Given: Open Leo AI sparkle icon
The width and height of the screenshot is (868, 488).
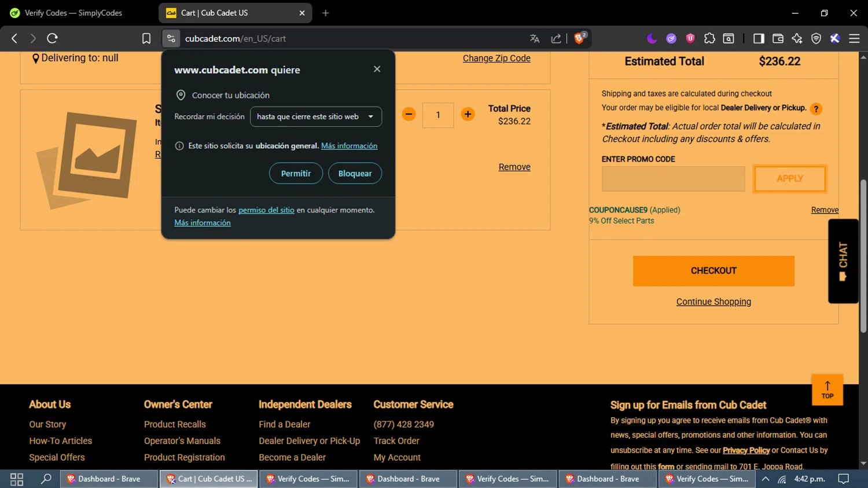Looking at the screenshot, I should tap(797, 38).
